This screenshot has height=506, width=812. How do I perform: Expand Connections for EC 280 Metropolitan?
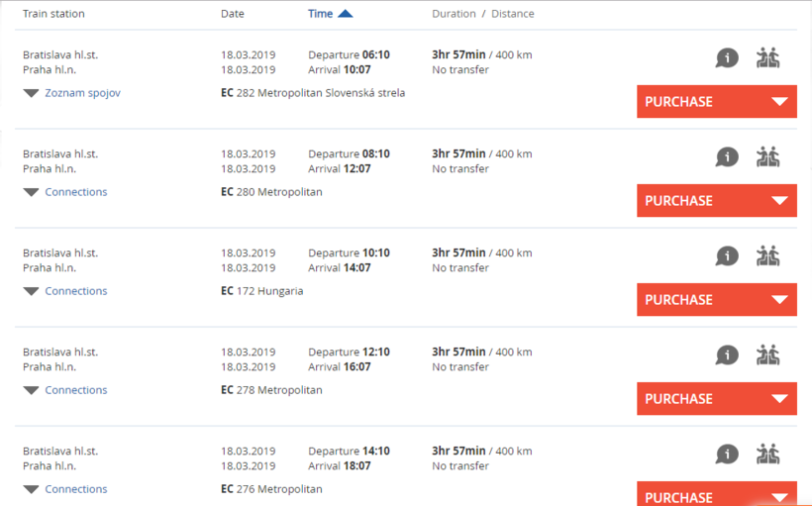coord(75,192)
